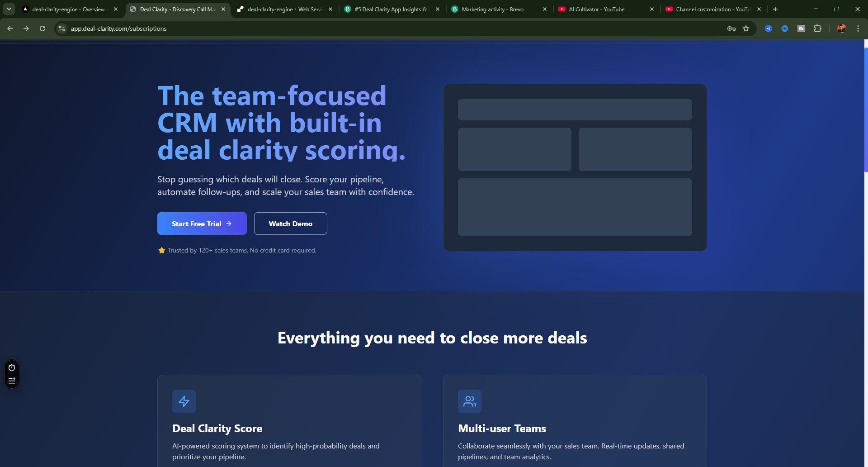Click the browser profile avatar
This screenshot has width=868, height=467.
[x=842, y=28]
